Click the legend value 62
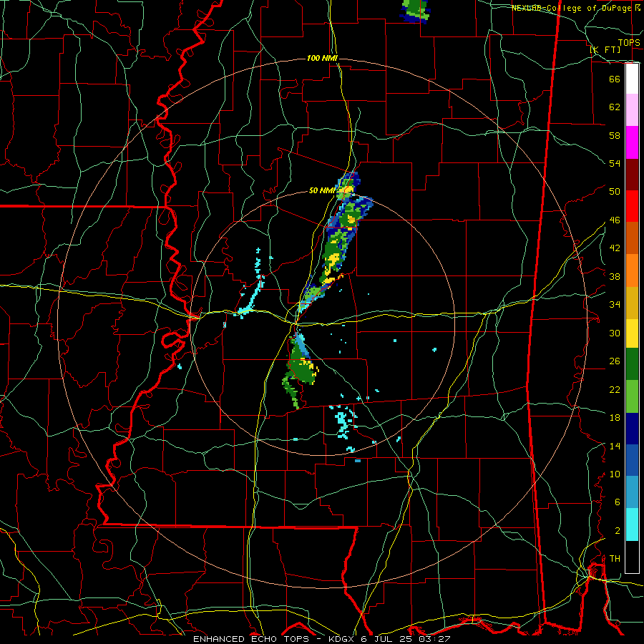The height and width of the screenshot is (644, 644). (615, 107)
